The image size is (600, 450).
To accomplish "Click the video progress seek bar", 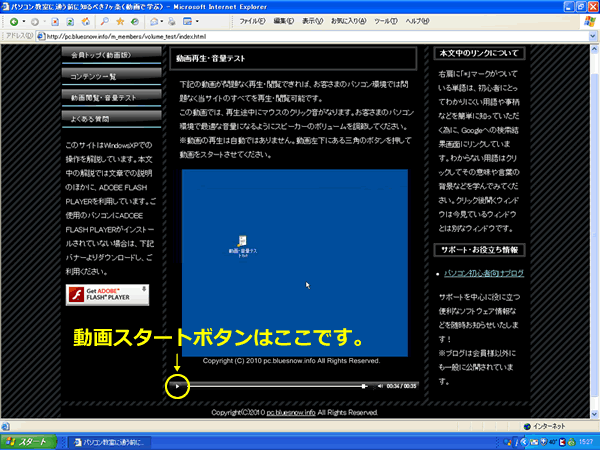I will (277, 385).
